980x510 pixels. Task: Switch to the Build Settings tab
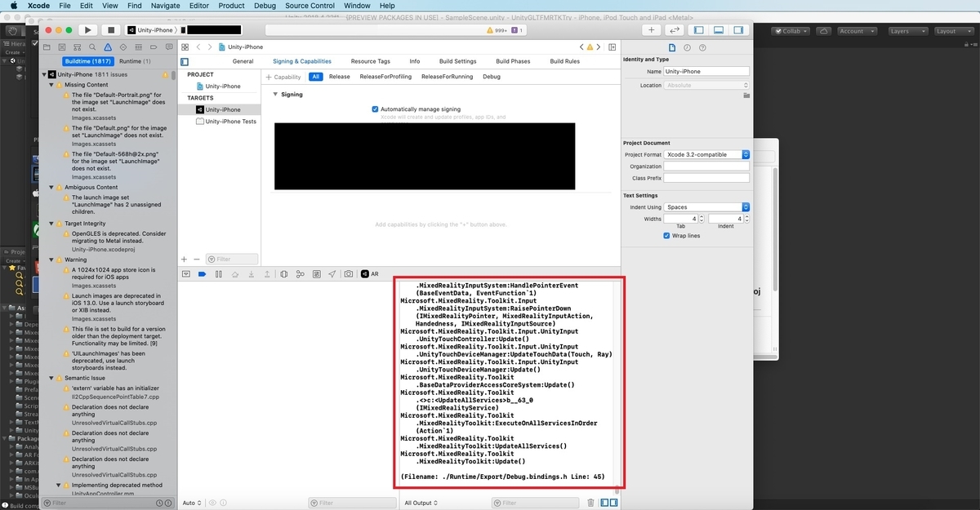[457, 61]
